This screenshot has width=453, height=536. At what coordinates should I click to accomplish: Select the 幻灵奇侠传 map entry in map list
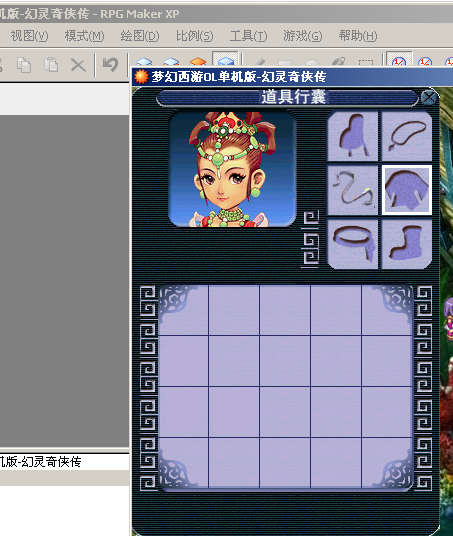(x=40, y=462)
